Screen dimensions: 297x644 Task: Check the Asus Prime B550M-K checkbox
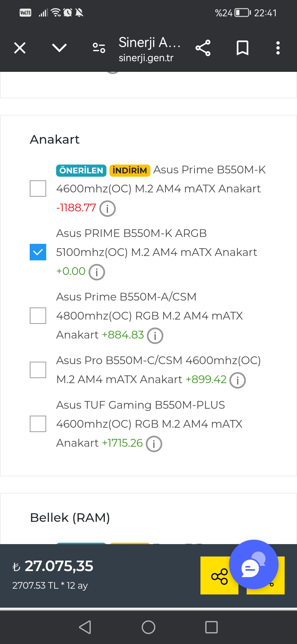tap(38, 189)
